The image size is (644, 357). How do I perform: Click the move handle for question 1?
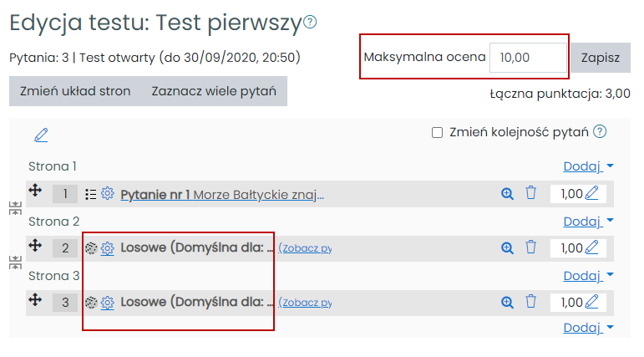pyautogui.click(x=35, y=191)
